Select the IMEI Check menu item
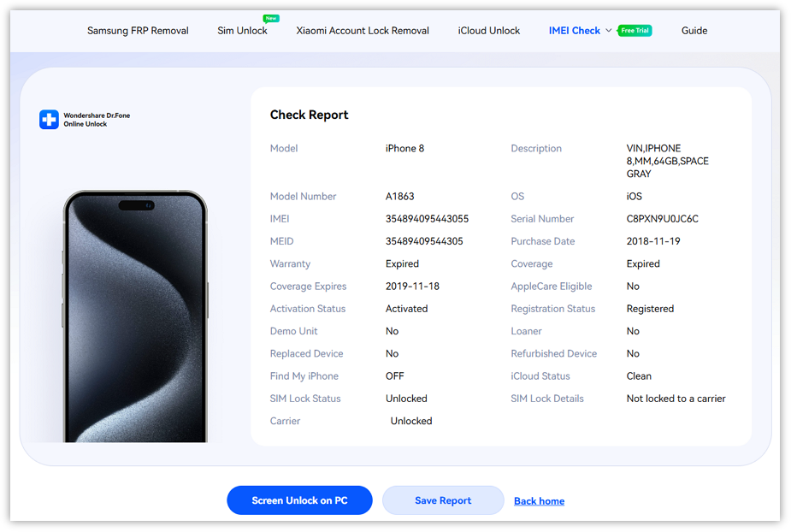Image resolution: width=791 pixels, height=532 pixels. [x=575, y=31]
